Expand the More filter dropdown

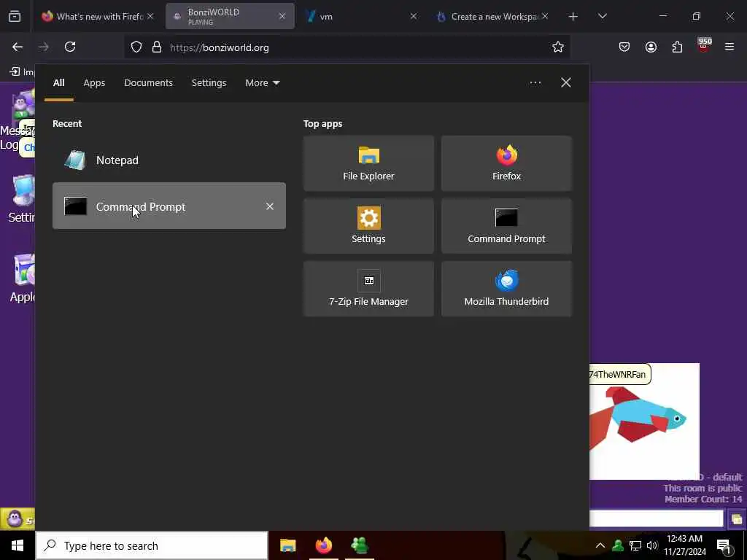pos(262,83)
